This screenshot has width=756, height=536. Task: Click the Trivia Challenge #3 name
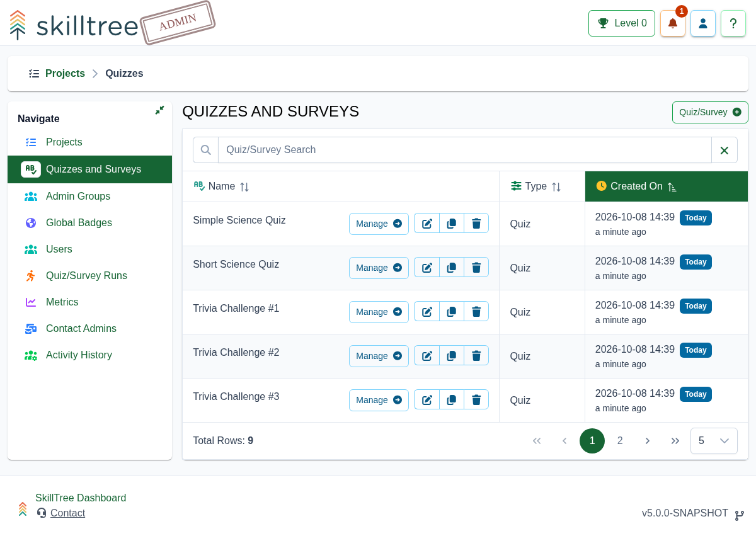[236, 397]
